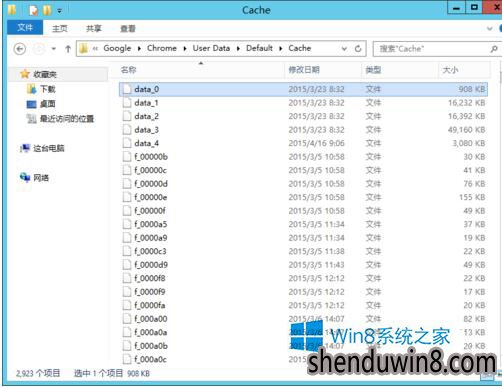Select the f_0000f8 file icon
This screenshot has height=388, width=502.
(x=127, y=278)
